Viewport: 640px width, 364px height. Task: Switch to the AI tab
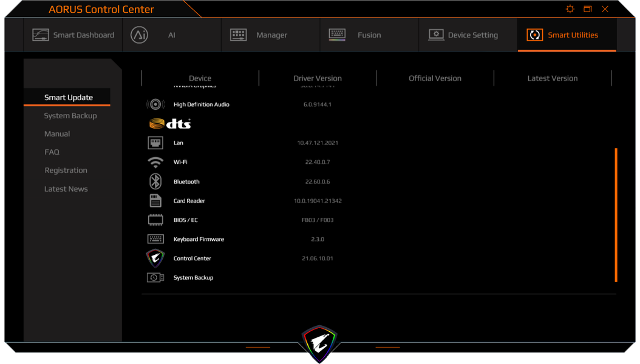pyautogui.click(x=172, y=35)
